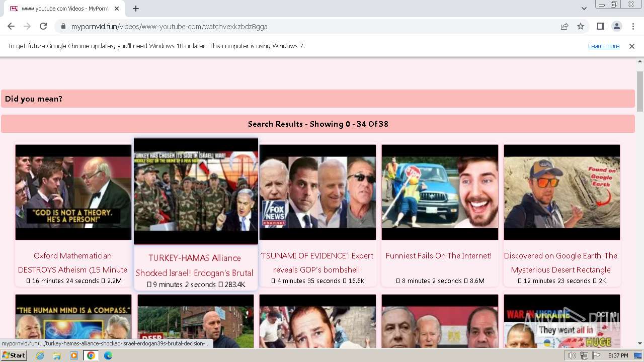644x362 pixels.
Task: Select the www youtube com Videos tab
Action: tap(64, 9)
